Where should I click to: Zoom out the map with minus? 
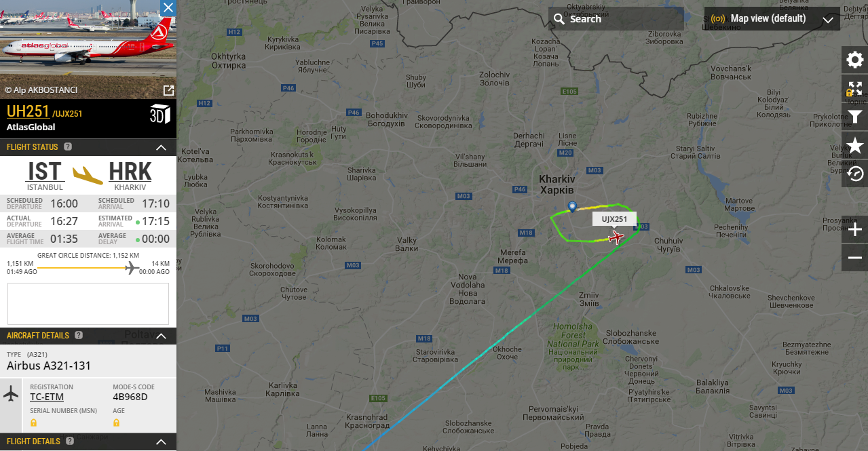[855, 258]
